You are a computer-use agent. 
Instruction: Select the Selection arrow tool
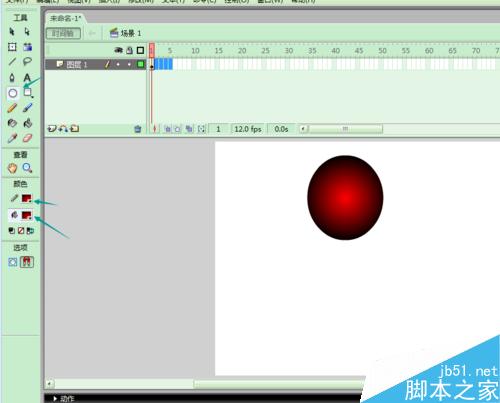12,32
